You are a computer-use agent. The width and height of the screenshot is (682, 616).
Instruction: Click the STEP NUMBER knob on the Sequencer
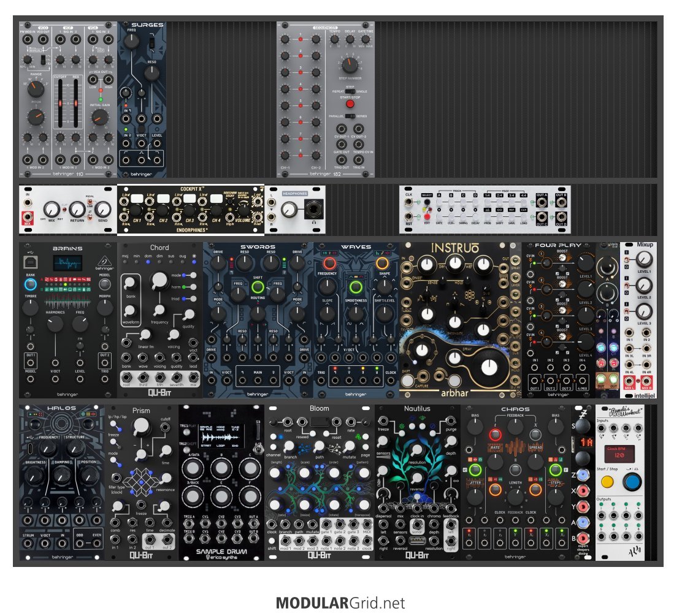[x=350, y=65]
